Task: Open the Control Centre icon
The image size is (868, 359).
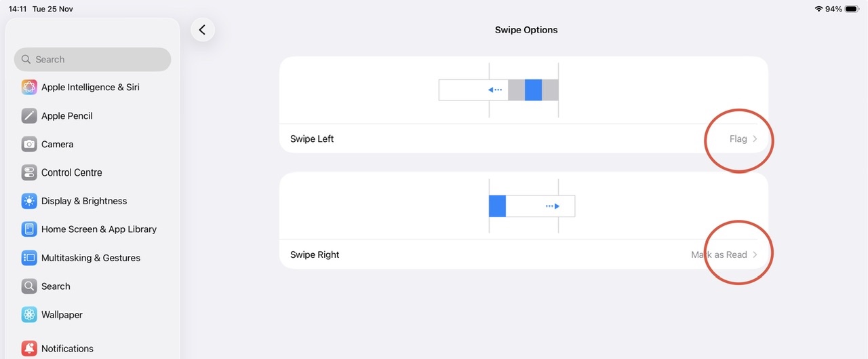Action: point(29,173)
